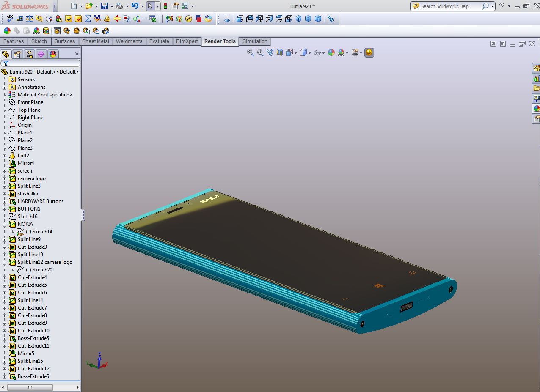Click the Rebuild traffic light icon
The height and width of the screenshot is (392, 540).
click(165, 6)
